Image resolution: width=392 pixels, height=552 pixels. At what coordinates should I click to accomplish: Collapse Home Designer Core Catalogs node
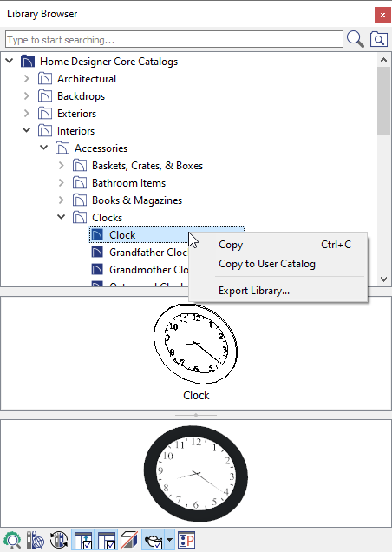coord(10,61)
